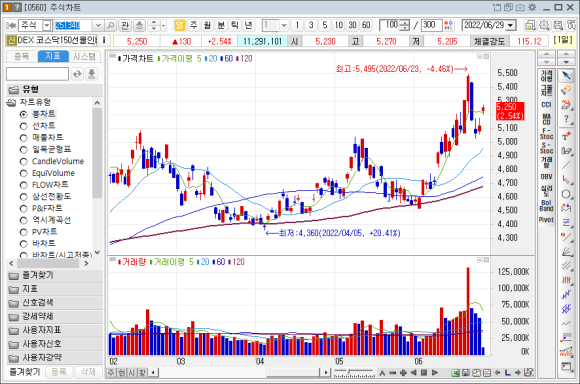The image size is (580, 384).
Task: Select the 60-minute interval button
Action: tap(366, 25)
